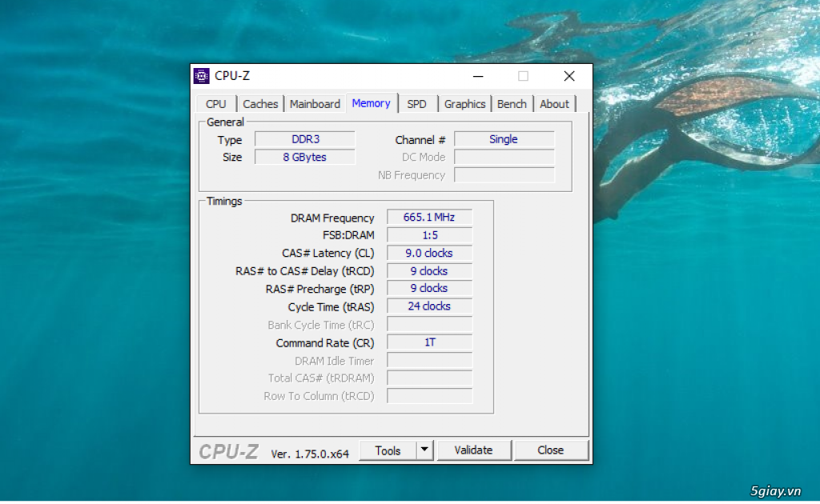Screen dimensions: 820x504
Task: Minimize the CPU-Z window
Action: coord(478,76)
